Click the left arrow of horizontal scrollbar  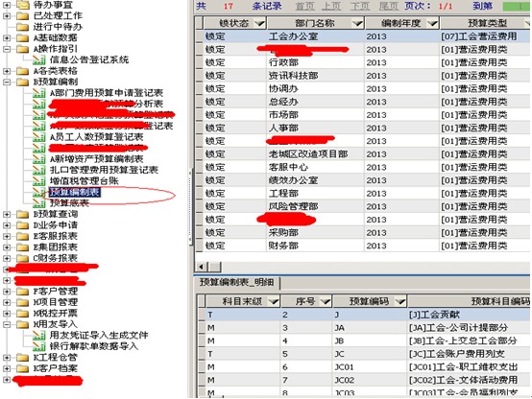(x=202, y=267)
